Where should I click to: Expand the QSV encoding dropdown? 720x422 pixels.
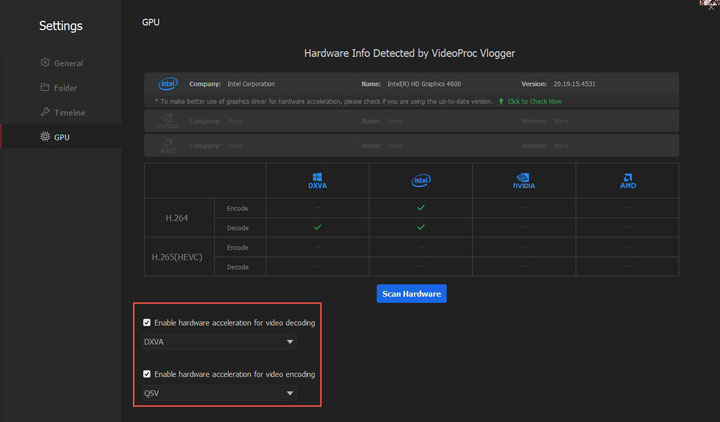click(x=220, y=393)
